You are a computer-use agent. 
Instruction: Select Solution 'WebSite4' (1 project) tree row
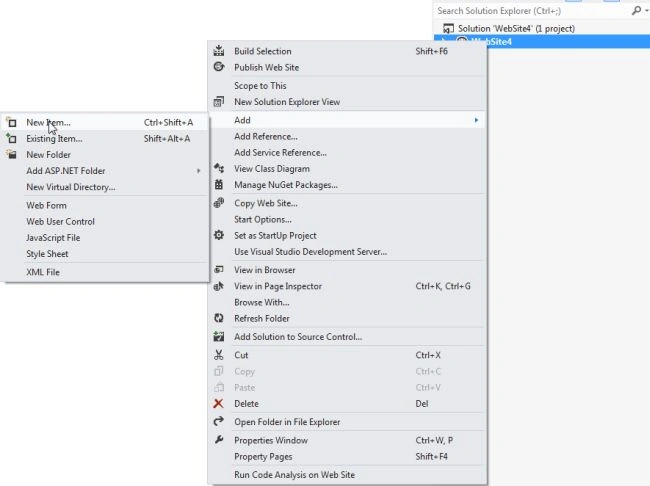(x=542, y=29)
